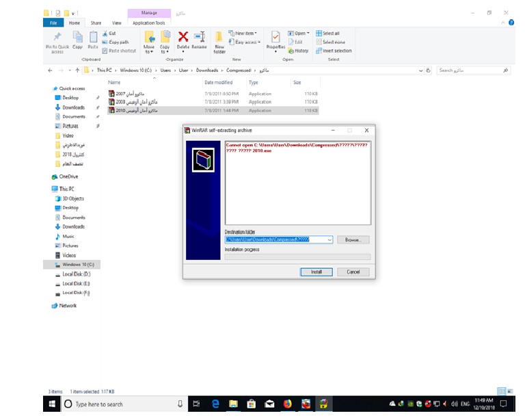Open the View ribbon tab
Image resolution: width=525 pixels, height=420 pixels.
point(116,23)
